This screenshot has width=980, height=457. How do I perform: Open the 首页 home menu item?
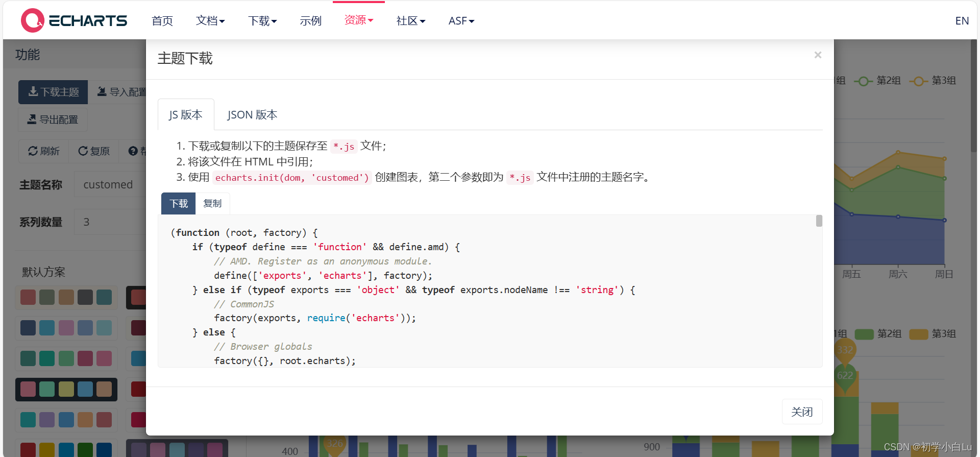tap(162, 21)
